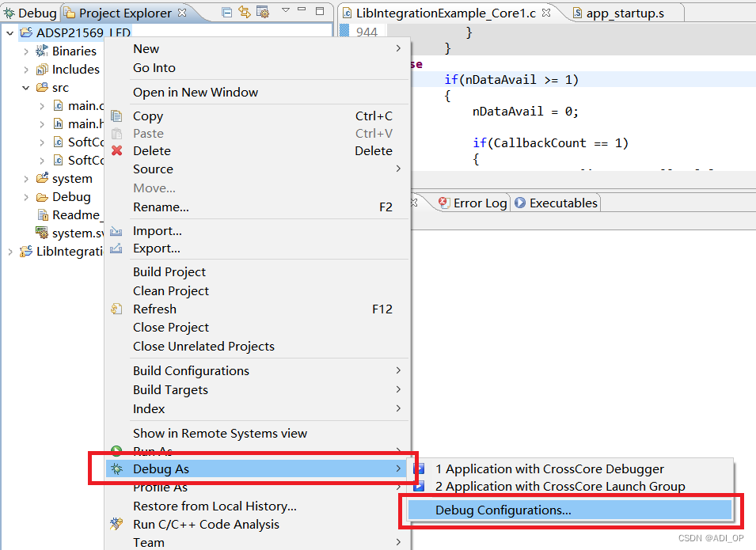Click the Copy icon in context menu
756x550 pixels.
pos(116,116)
